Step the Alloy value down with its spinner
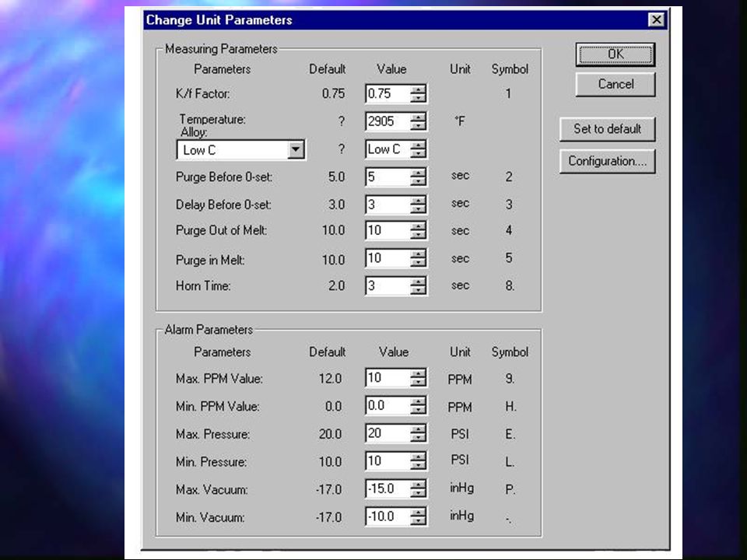 click(419, 153)
